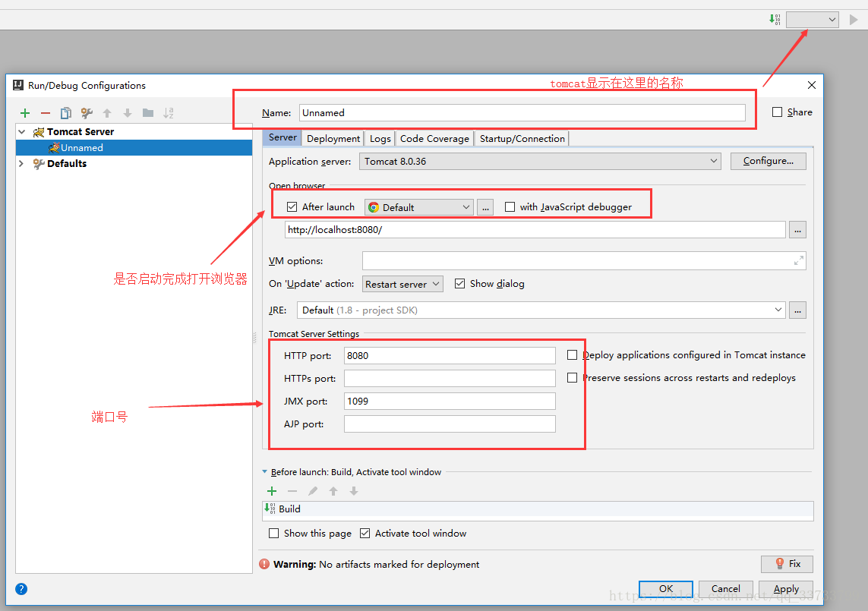Switch to the Startup/Connection tab
The image size is (868, 611).
click(x=522, y=139)
